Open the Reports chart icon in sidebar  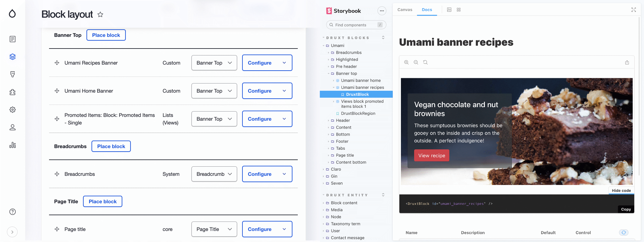click(x=12, y=145)
